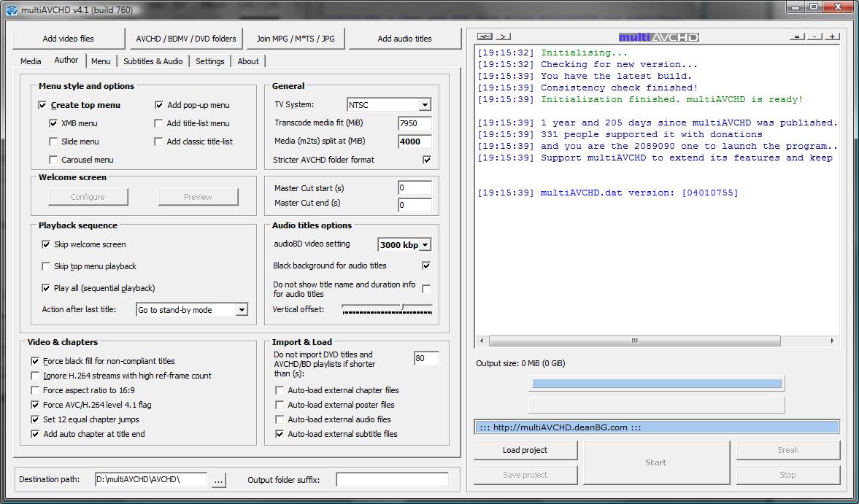Uncheck Auto-load external subtitle files
Screen dimensions: 859x504
point(280,435)
